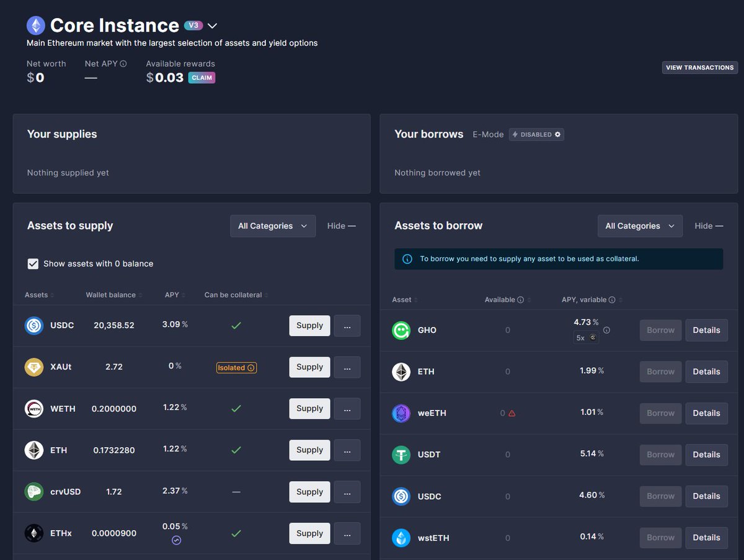The height and width of the screenshot is (560, 744).
Task: Hide the Assets to supply panel
Action: coord(341,226)
